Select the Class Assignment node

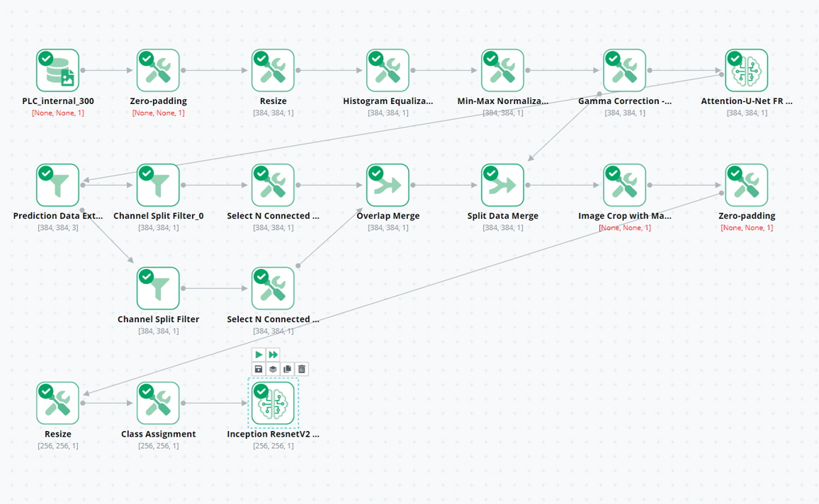[x=159, y=403]
